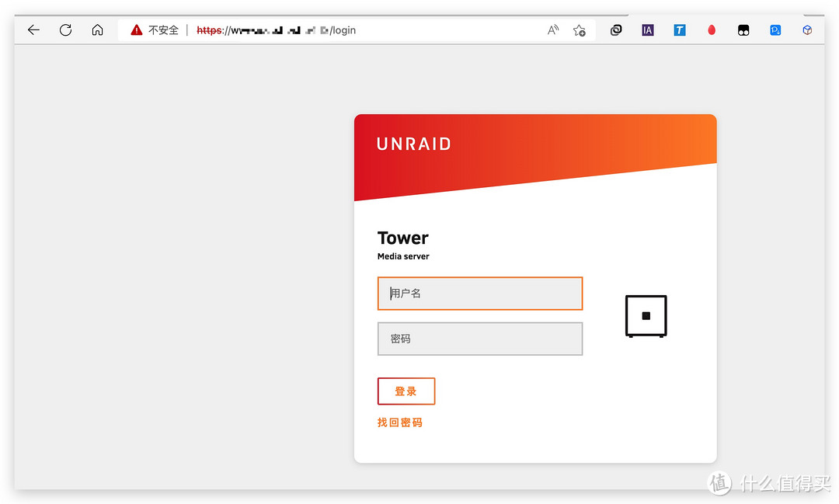Open the IA extension icon
Image resolution: width=839 pixels, height=504 pixels.
(x=647, y=30)
